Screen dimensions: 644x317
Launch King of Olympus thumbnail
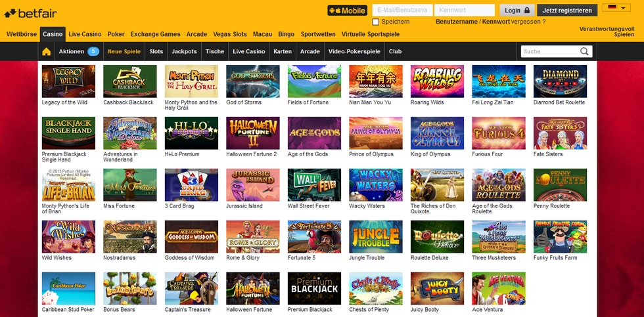[438, 133]
